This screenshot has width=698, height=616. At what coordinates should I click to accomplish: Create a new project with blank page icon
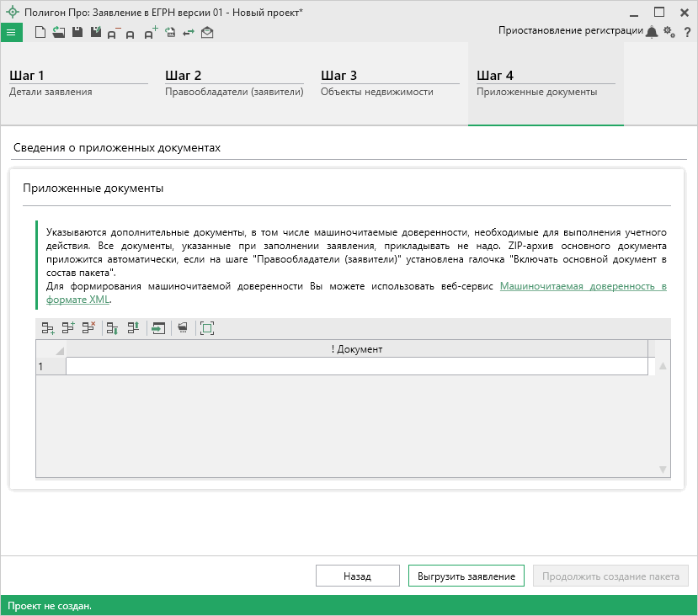click(40, 32)
